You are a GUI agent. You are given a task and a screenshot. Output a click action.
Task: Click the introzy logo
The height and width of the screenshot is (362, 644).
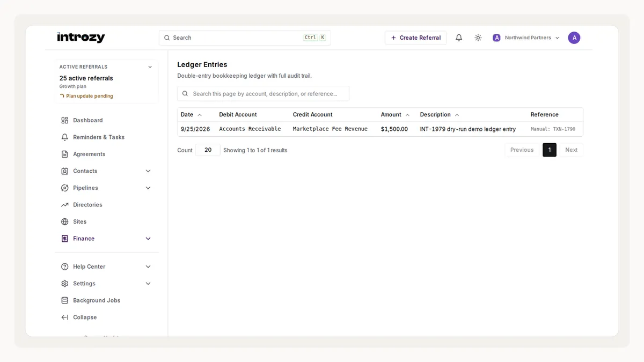click(x=81, y=38)
